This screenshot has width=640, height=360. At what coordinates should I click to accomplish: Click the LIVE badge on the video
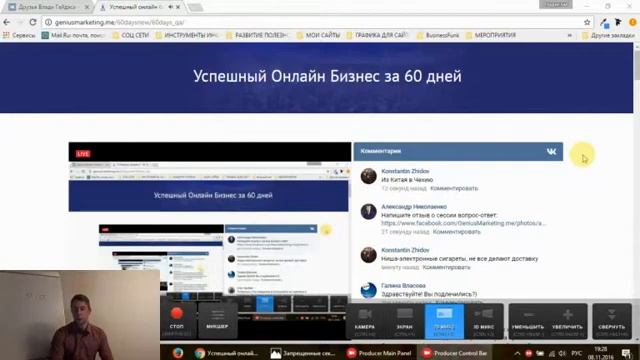pyautogui.click(x=83, y=153)
